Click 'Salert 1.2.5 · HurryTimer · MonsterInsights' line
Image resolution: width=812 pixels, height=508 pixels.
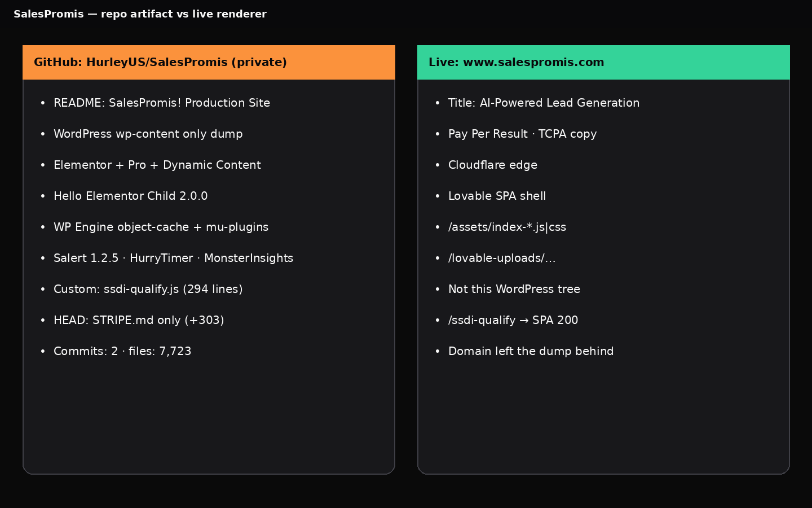(x=173, y=258)
